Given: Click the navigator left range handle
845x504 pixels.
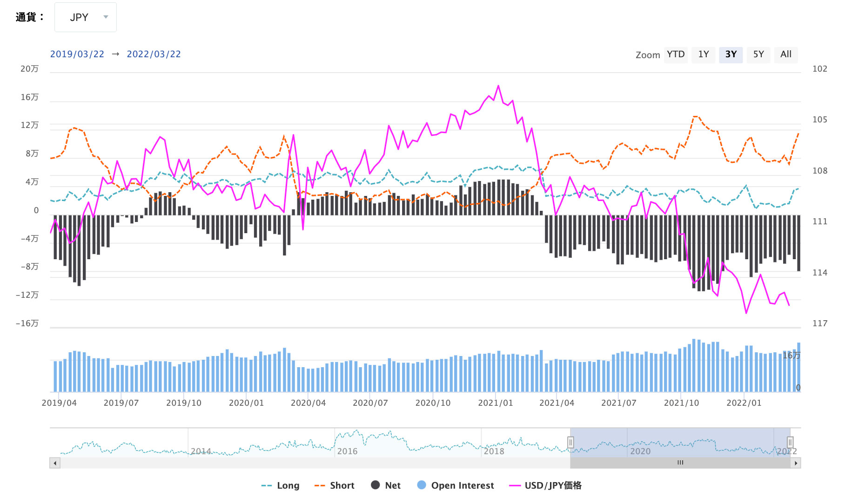Looking at the screenshot, I should pos(570,442).
